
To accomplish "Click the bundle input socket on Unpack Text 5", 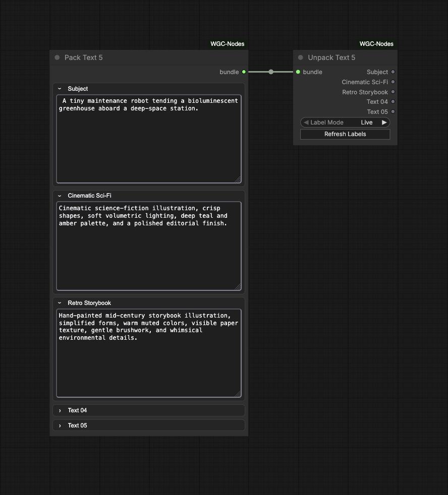I will click(298, 72).
